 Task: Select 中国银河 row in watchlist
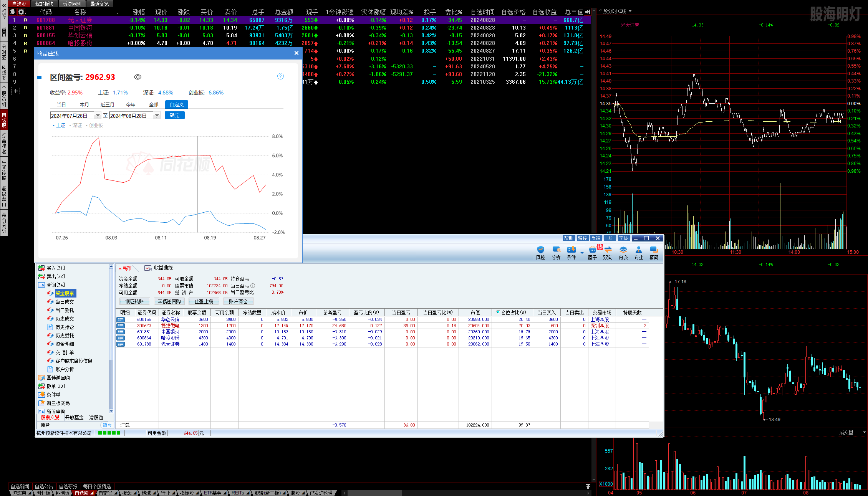(x=300, y=28)
